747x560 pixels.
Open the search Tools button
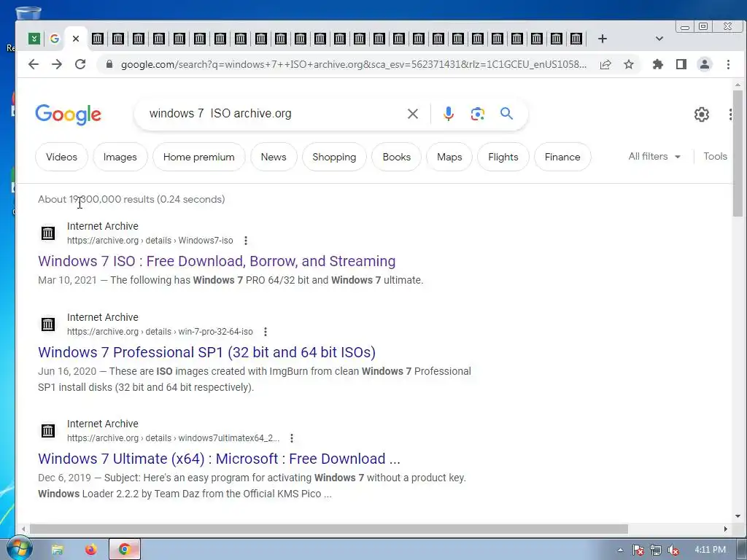click(x=715, y=156)
